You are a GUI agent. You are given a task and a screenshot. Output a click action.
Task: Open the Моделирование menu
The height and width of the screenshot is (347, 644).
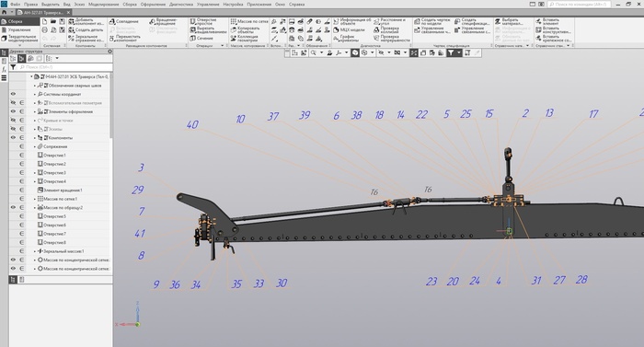tap(103, 4)
